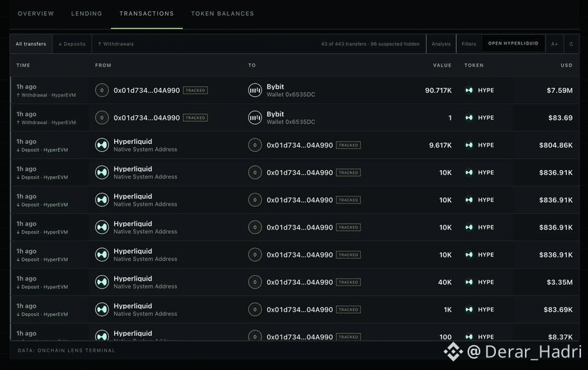The width and height of the screenshot is (588, 370).
Task: Select the $3.35M USD amount
Action: coord(560,282)
